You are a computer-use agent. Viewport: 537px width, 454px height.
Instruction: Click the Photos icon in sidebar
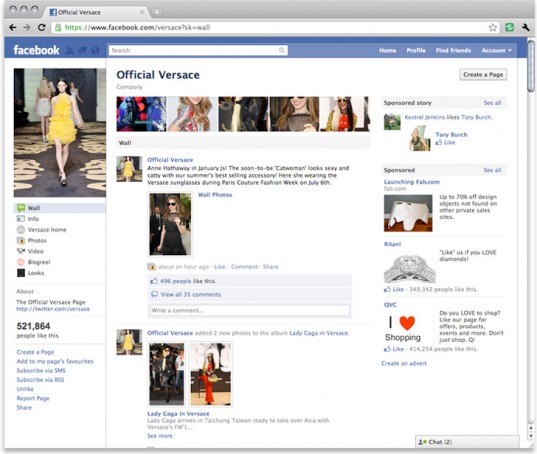[x=21, y=240]
